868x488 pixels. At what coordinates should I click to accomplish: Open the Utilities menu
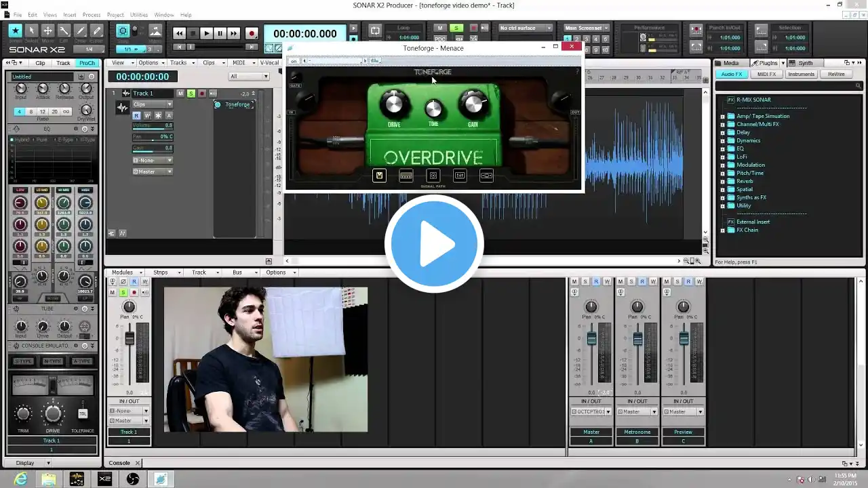pos(139,15)
